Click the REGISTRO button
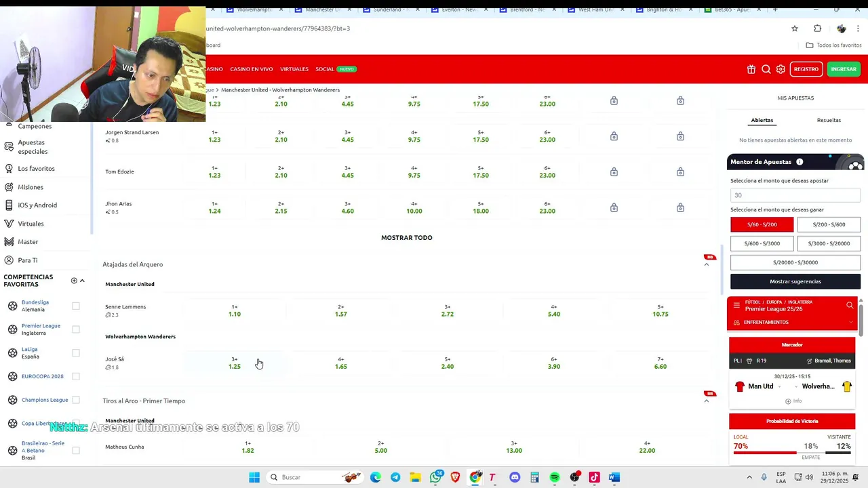This screenshot has width=868, height=488. click(806, 69)
